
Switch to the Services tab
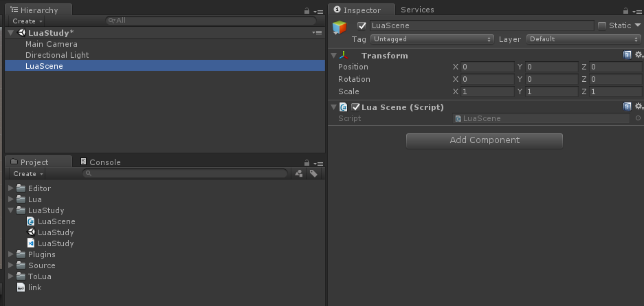(417, 10)
